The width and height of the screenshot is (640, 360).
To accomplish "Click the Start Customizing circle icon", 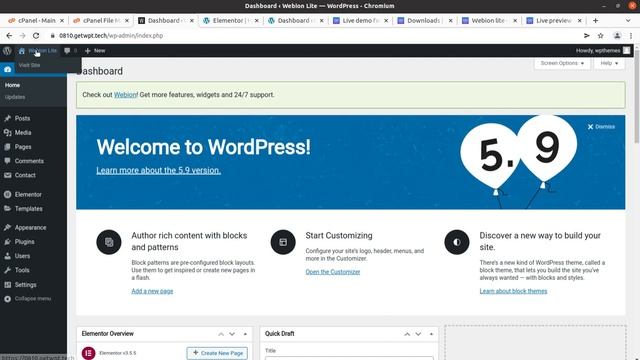I will [283, 242].
